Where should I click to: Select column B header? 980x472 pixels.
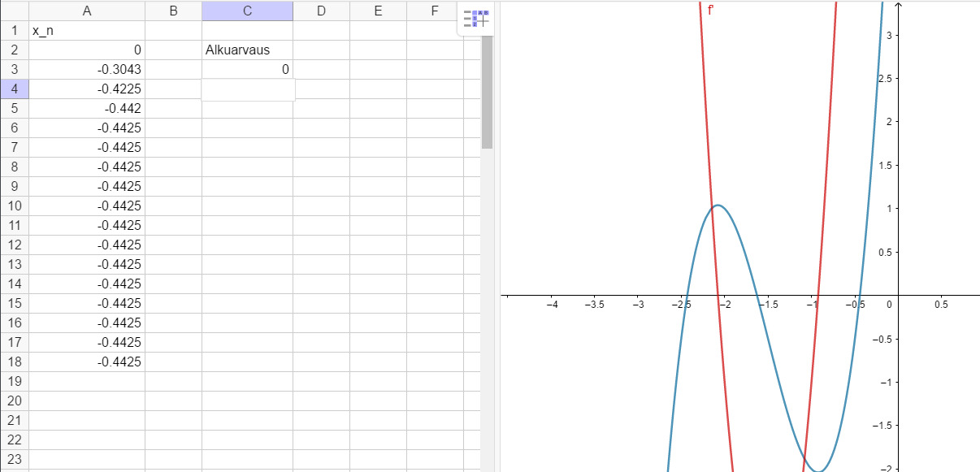(173, 11)
